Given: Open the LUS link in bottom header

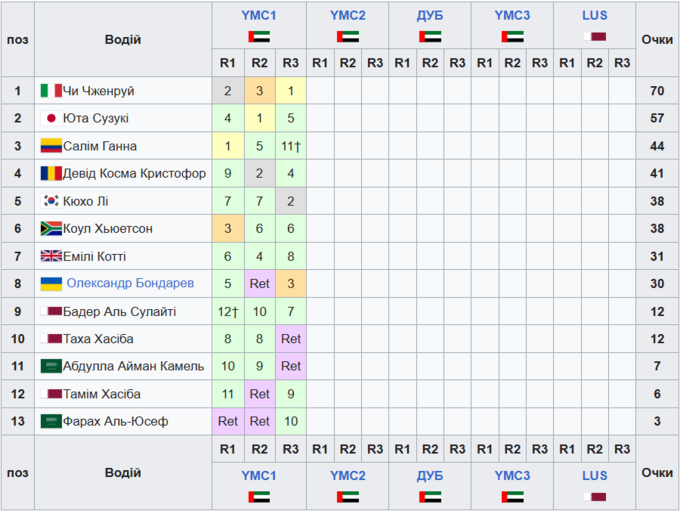Looking at the screenshot, I should click(x=594, y=476).
